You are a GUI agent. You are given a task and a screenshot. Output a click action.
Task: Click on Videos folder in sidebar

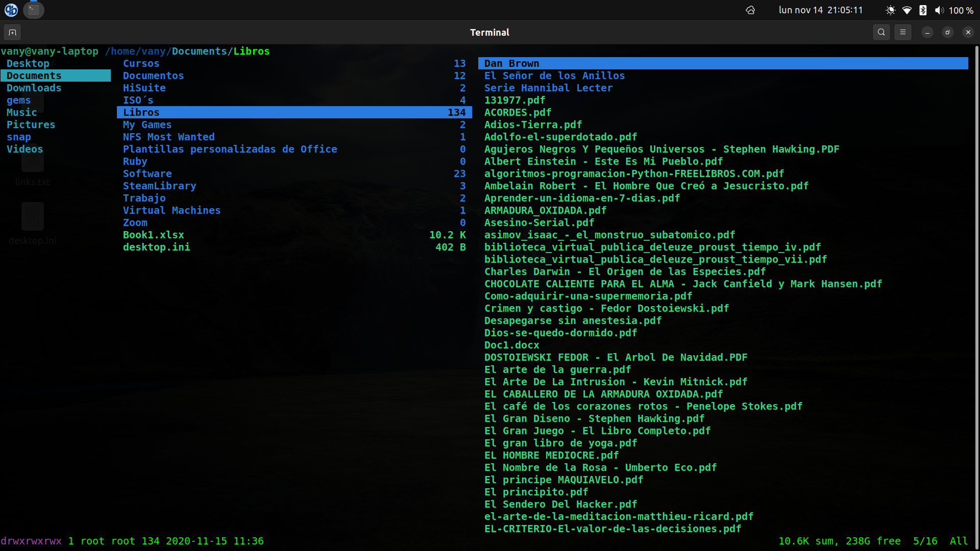coord(24,148)
